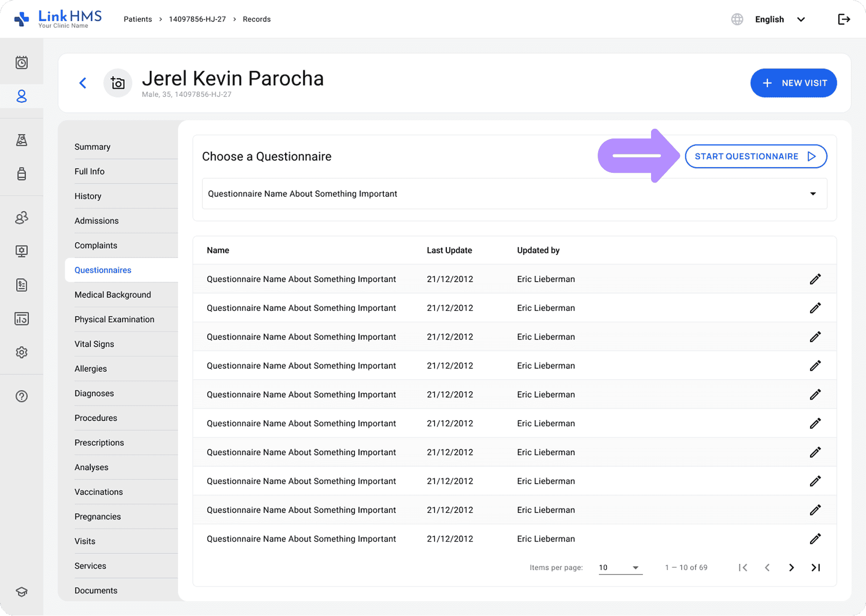Click the laboratory flask sidebar icon
Viewport: 866px width, 616px height.
click(22, 140)
